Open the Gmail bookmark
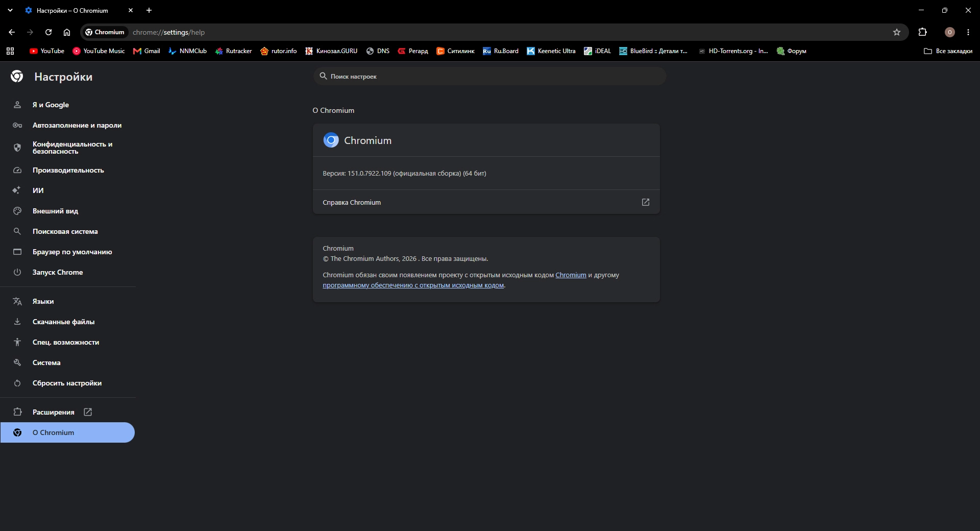The height and width of the screenshot is (531, 980). pos(146,51)
